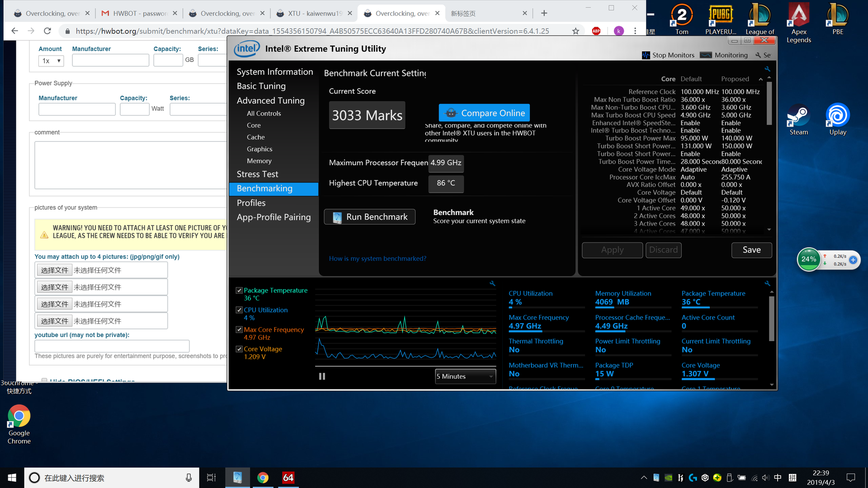This screenshot has width=868, height=488.
Task: Click Save button in XTU
Action: tap(751, 250)
